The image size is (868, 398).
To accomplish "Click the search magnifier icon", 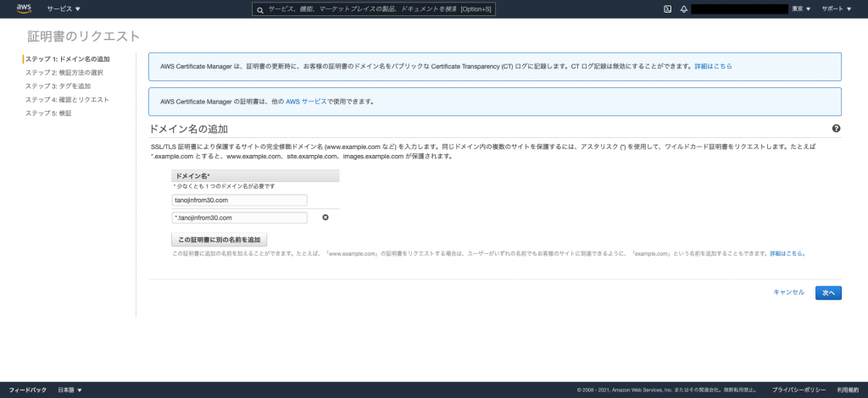I will 260,9.
